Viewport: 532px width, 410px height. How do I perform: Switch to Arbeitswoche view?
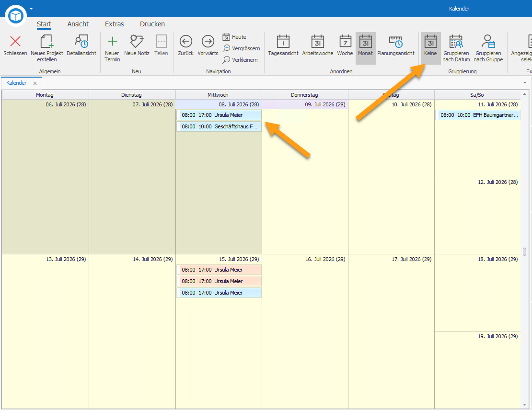click(x=318, y=45)
